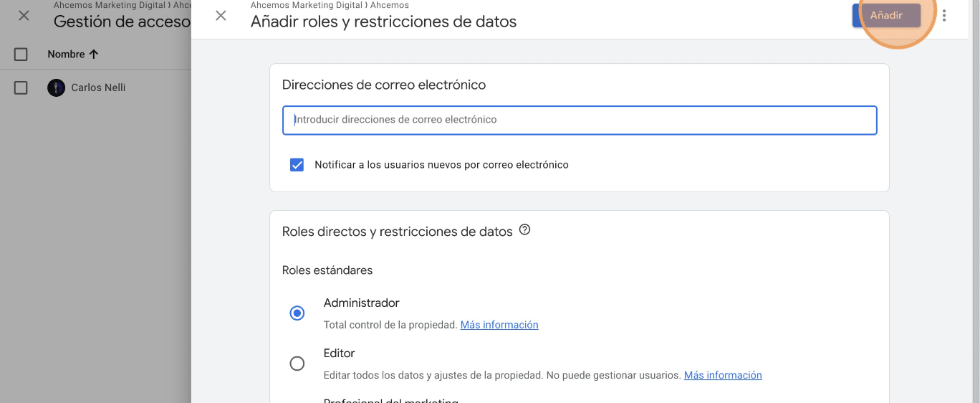Image resolution: width=980 pixels, height=403 pixels.
Task: Open Más información link under Administrador
Action: point(499,325)
